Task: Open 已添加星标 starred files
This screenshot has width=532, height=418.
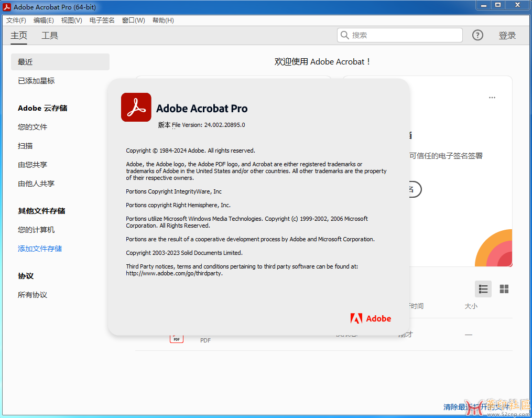Action: (x=36, y=81)
